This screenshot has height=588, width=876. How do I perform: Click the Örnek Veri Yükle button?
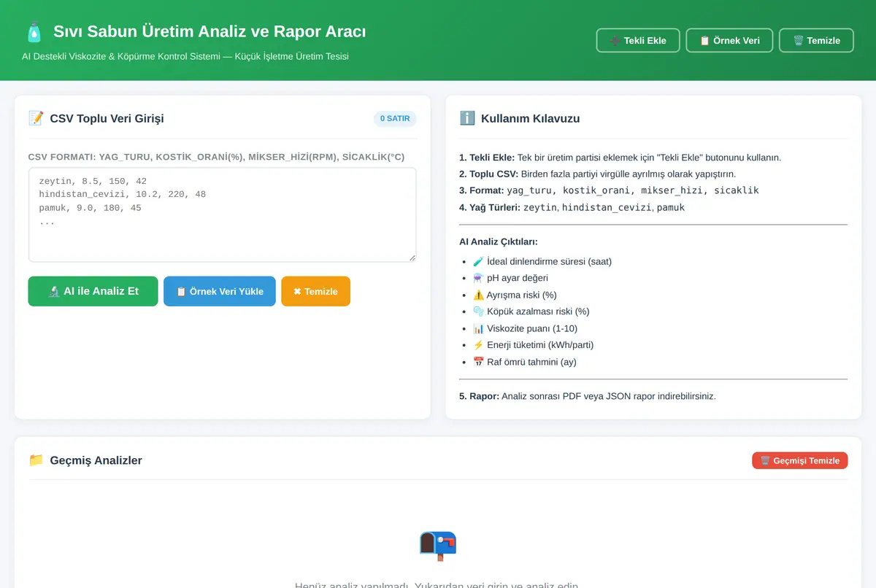tap(219, 291)
